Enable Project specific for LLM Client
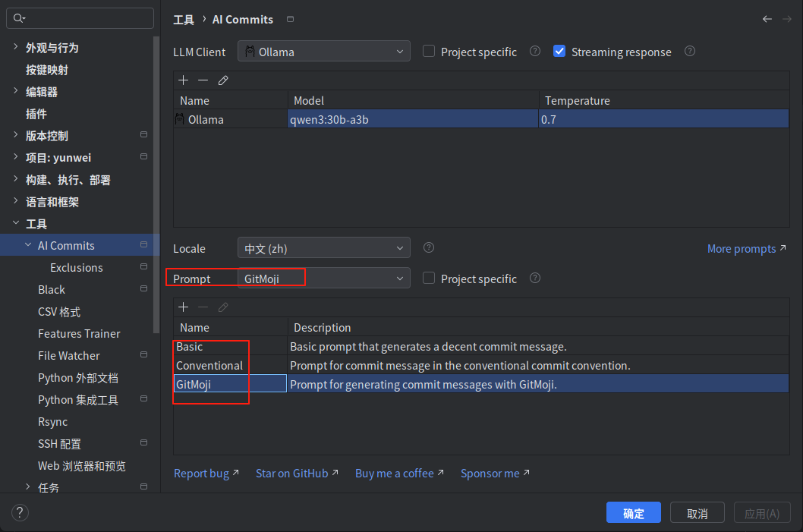 pos(429,51)
